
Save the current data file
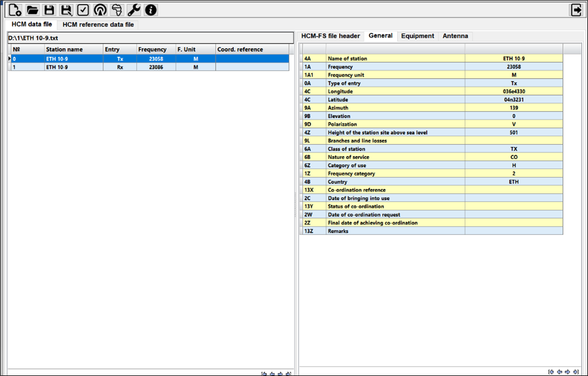point(49,10)
